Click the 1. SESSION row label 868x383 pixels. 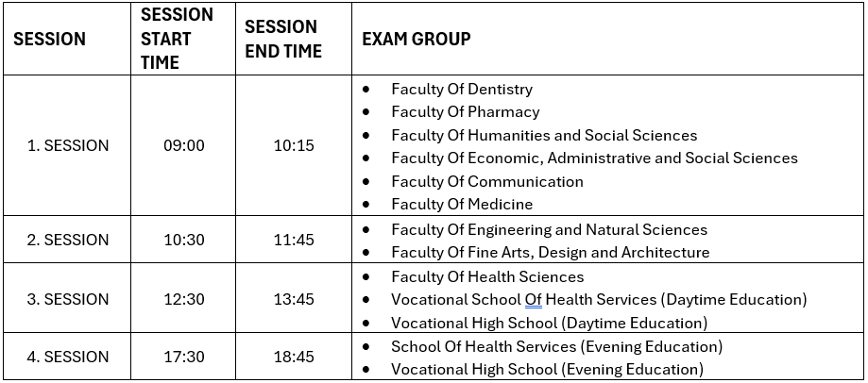[67, 146]
